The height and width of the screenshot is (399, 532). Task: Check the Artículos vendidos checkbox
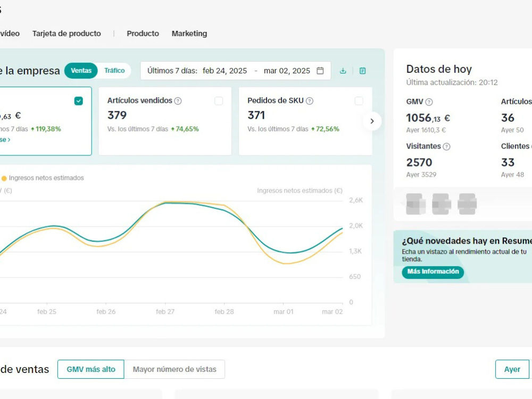coord(219,101)
